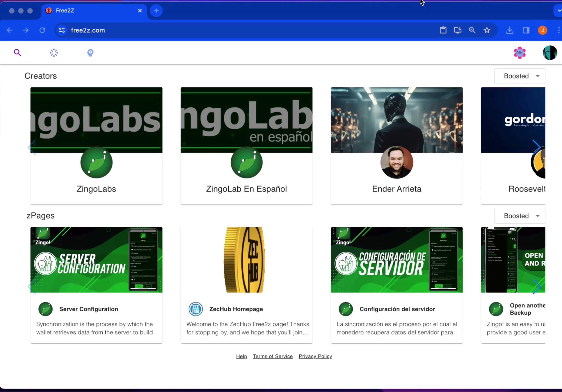Open the Ender Arrieta banner image
The width and height of the screenshot is (562, 392).
point(397,120)
